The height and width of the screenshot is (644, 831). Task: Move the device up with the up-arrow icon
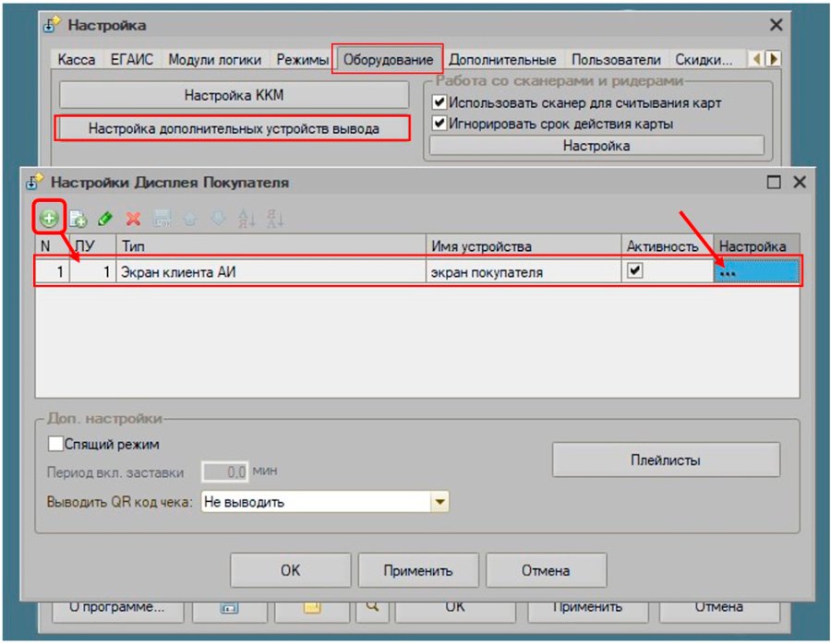(x=189, y=218)
